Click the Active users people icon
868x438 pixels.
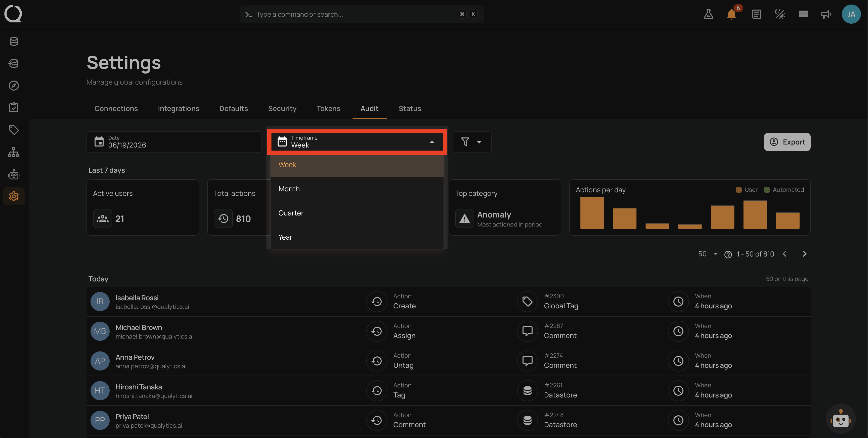point(102,219)
